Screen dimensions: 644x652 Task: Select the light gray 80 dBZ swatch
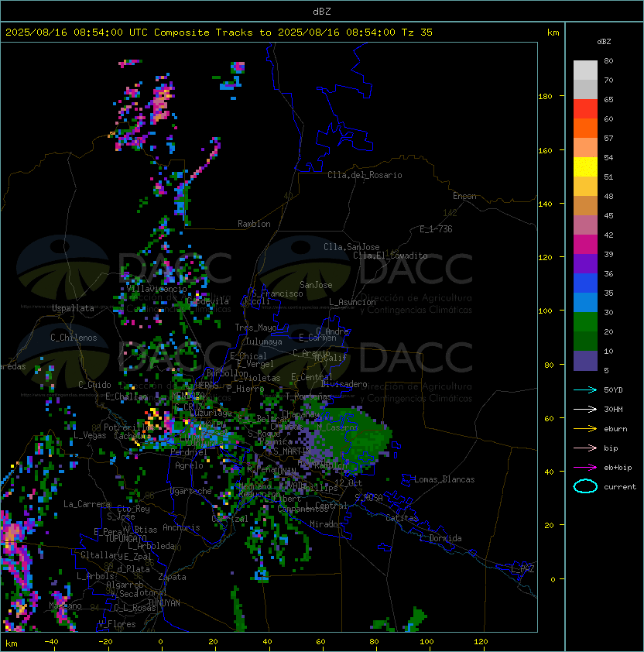pos(585,70)
